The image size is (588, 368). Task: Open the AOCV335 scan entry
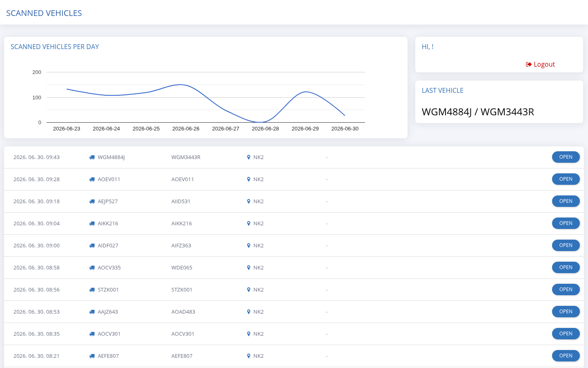(x=566, y=267)
